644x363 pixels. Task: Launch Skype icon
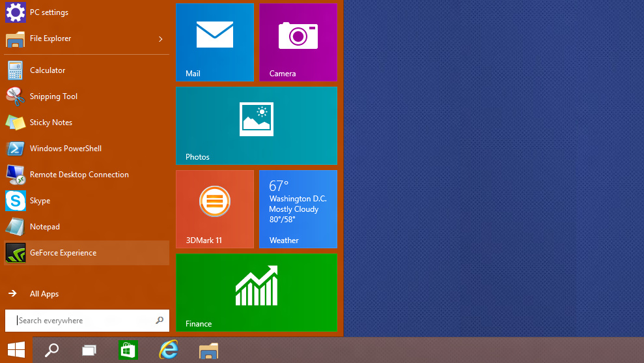coord(16,201)
